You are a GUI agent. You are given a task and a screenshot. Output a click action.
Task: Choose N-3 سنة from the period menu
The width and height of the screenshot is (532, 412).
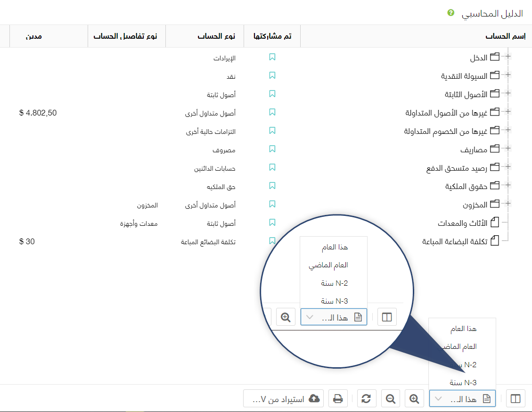(x=463, y=382)
